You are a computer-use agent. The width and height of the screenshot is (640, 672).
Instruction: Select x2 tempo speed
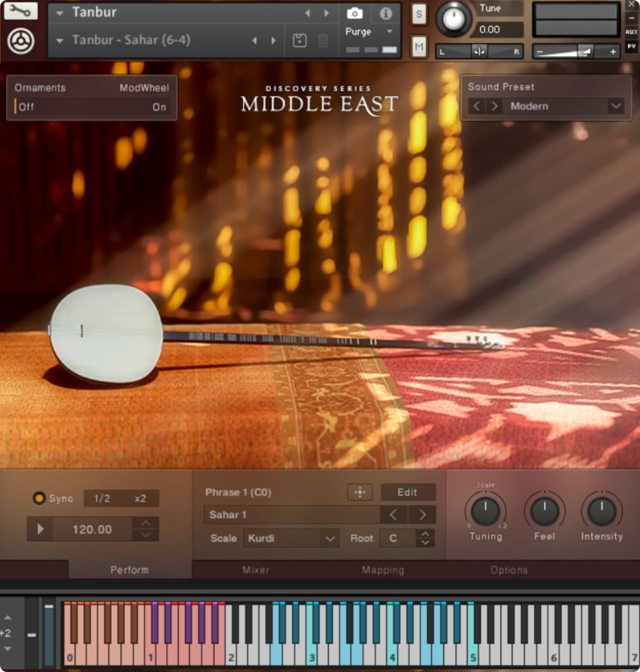click(140, 498)
